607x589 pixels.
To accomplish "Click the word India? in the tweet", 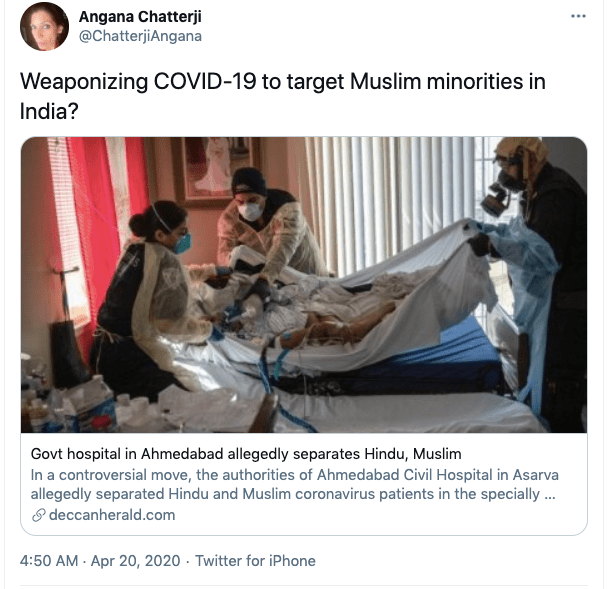I will [49, 111].
